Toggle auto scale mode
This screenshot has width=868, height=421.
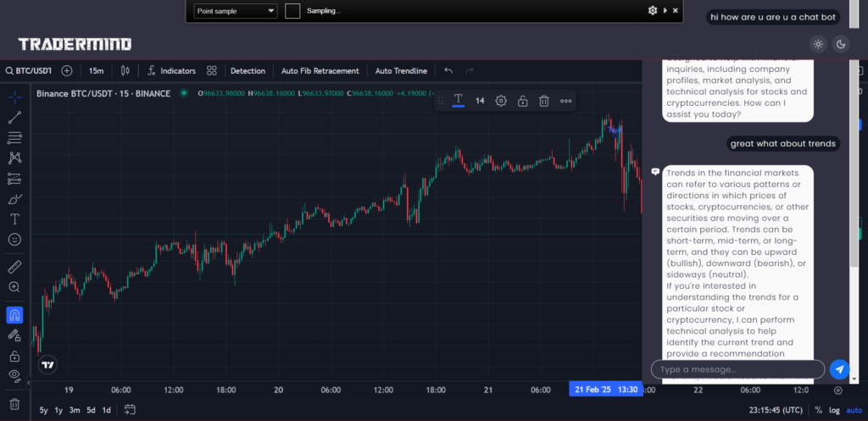coord(854,410)
